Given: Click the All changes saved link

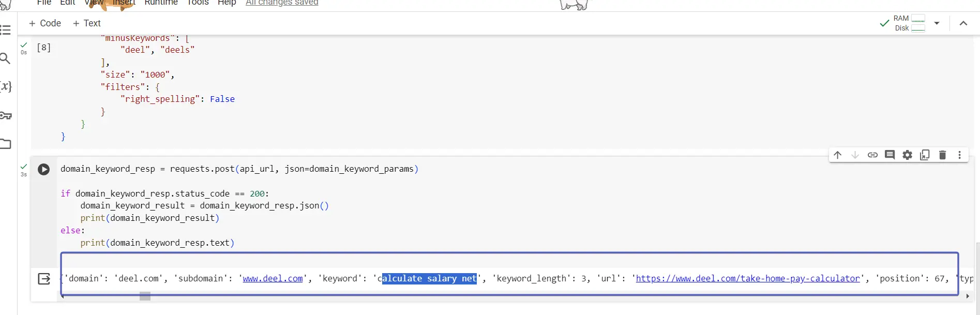Looking at the screenshot, I should 282,3.
